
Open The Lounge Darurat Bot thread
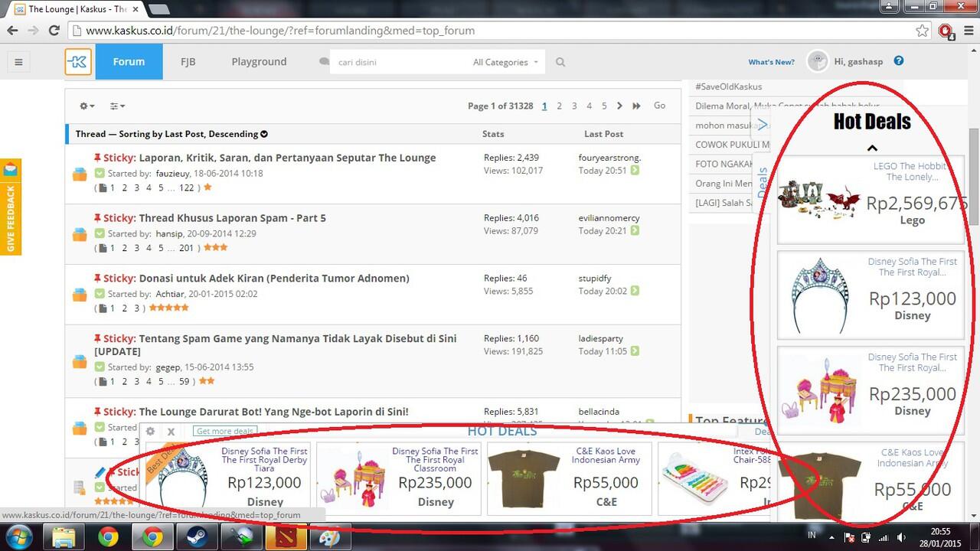[273, 412]
